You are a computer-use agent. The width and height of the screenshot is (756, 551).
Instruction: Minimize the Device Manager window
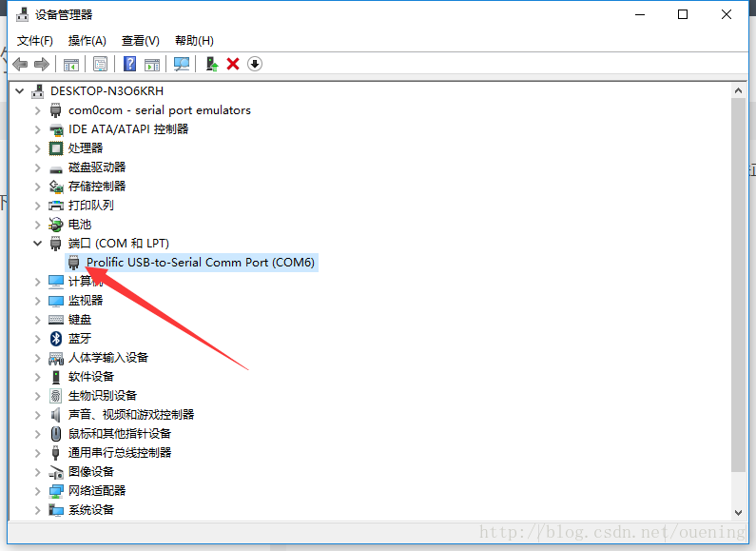click(640, 14)
